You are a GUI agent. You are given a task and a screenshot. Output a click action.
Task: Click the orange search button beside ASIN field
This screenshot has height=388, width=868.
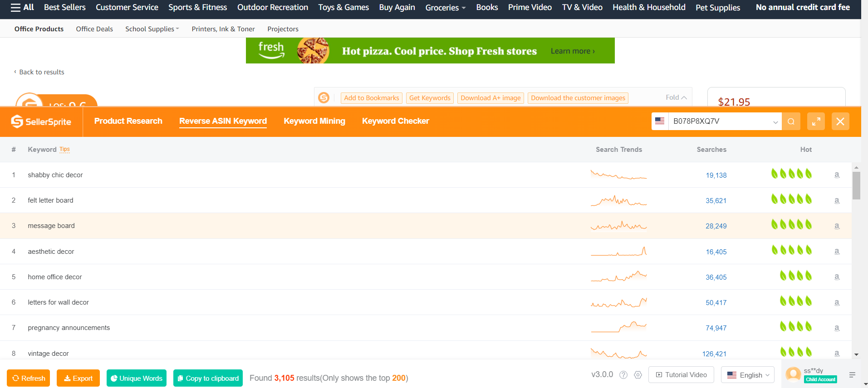(791, 121)
